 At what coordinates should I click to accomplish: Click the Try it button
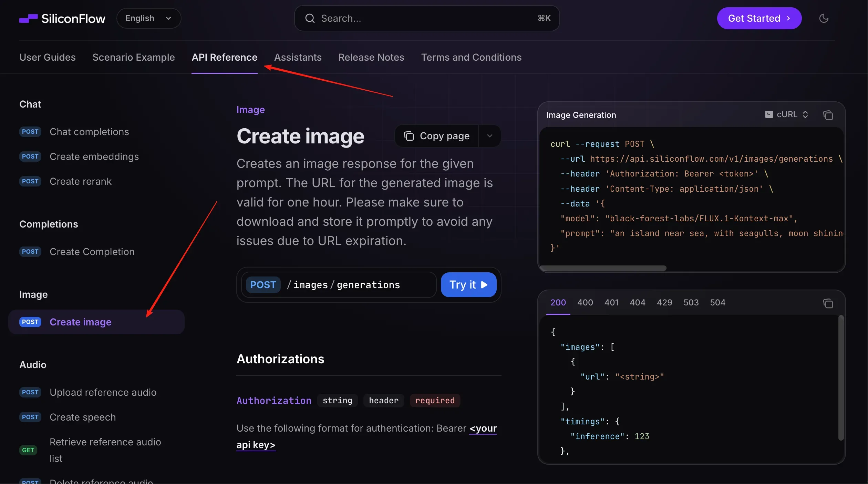click(x=468, y=285)
